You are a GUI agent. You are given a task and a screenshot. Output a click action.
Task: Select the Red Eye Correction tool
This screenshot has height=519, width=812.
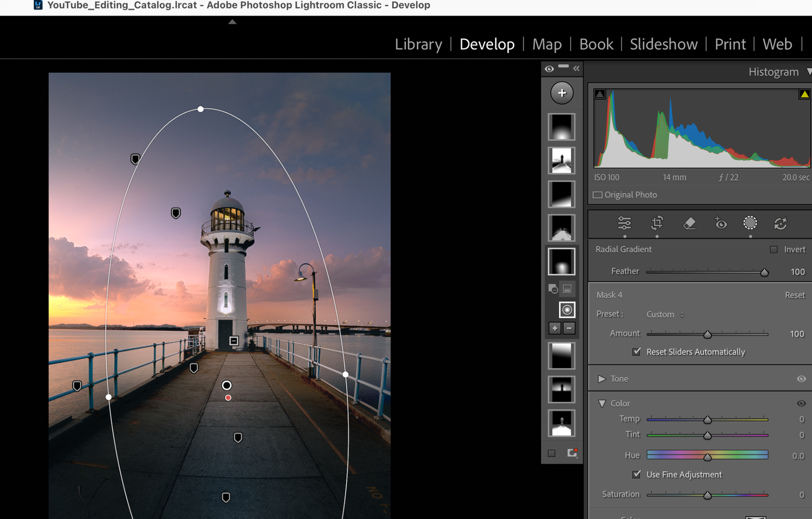tap(721, 223)
